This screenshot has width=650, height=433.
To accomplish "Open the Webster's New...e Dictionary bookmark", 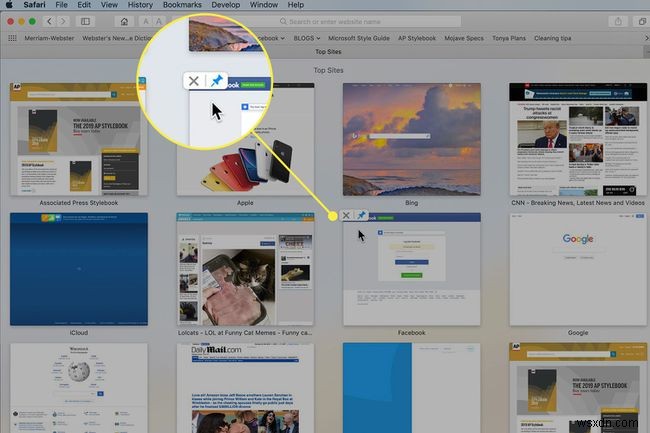I will pos(117,38).
